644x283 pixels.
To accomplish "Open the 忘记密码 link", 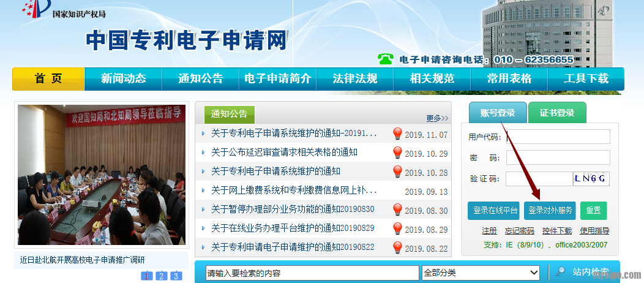I will coord(519,231).
